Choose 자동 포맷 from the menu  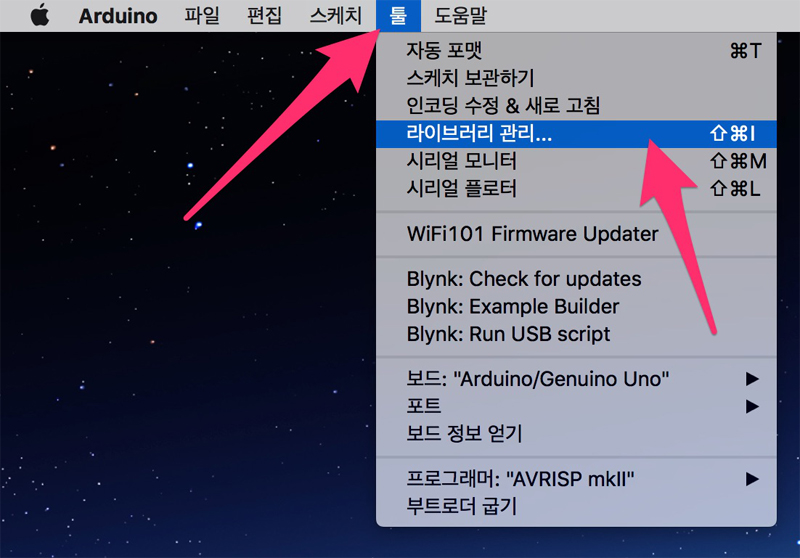(576, 50)
